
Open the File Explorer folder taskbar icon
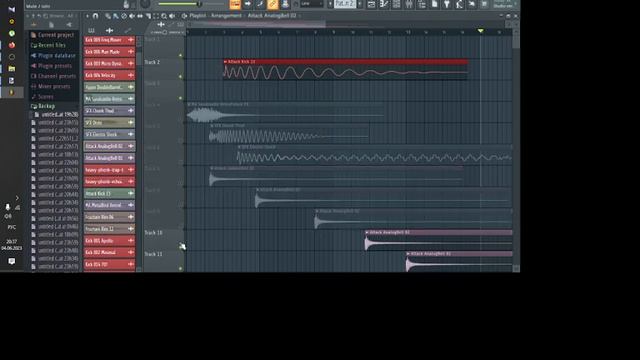12,69
